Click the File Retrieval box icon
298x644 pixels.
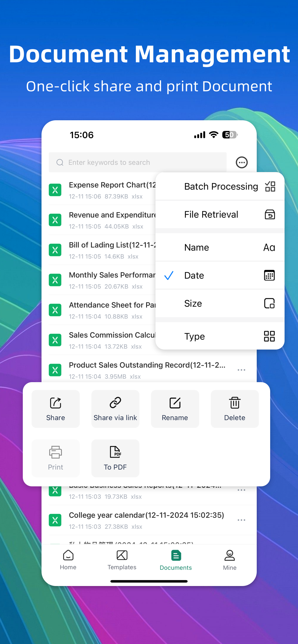coord(270,214)
